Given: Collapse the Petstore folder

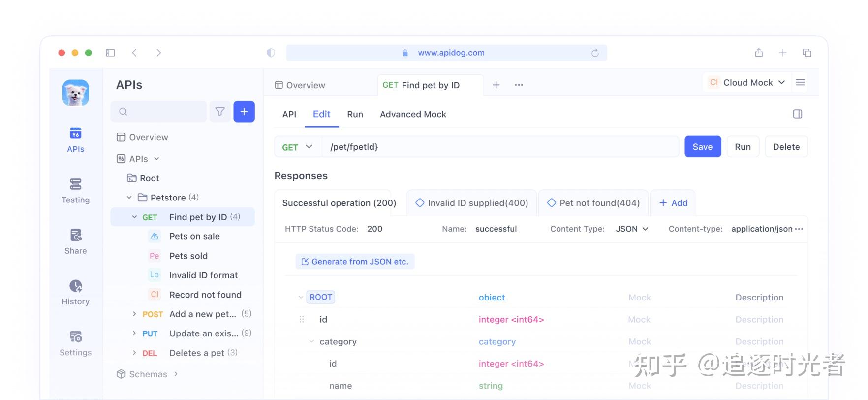Looking at the screenshot, I should [x=129, y=198].
